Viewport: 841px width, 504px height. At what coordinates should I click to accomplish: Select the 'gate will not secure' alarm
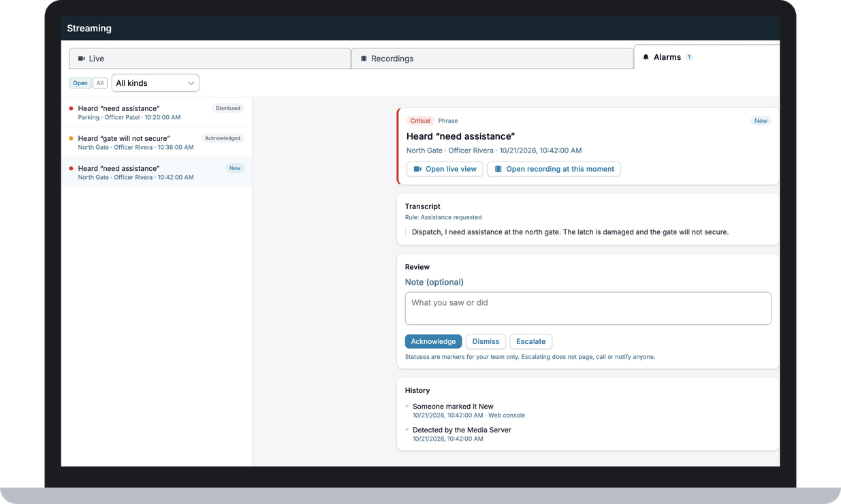157,142
